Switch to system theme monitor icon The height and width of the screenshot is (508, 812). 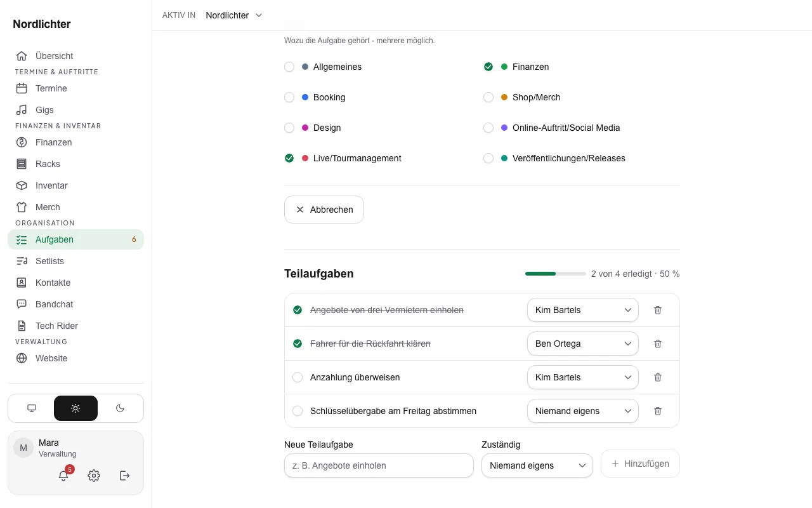[32, 408]
